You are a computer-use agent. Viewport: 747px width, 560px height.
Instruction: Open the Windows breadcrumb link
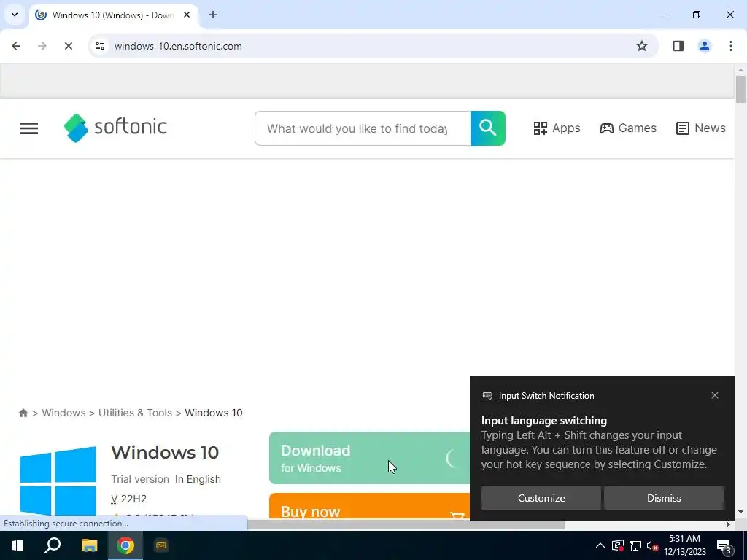63,413
